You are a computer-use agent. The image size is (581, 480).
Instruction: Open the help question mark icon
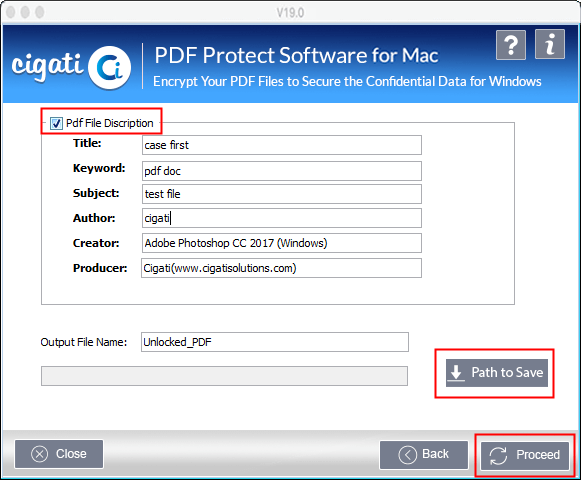click(511, 45)
